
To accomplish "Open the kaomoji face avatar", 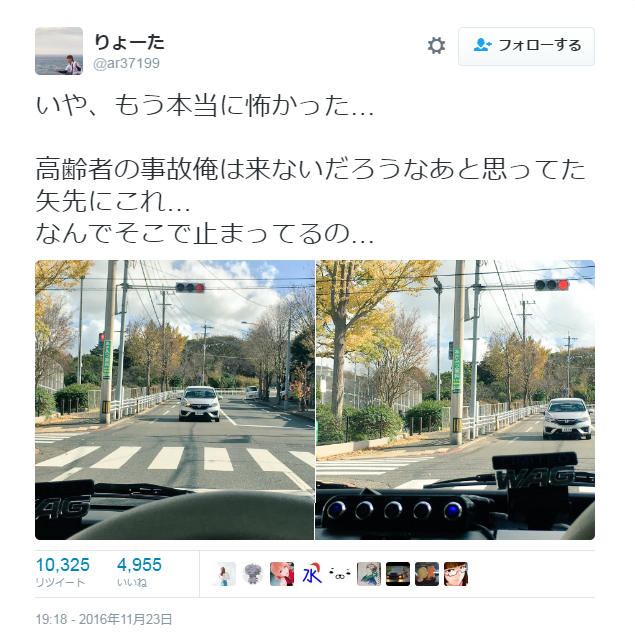I will tap(340, 574).
